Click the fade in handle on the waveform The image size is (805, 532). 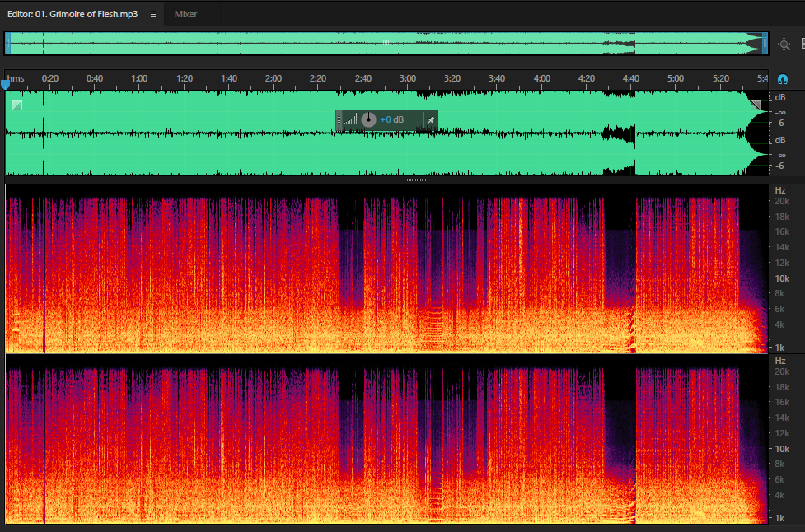click(17, 105)
